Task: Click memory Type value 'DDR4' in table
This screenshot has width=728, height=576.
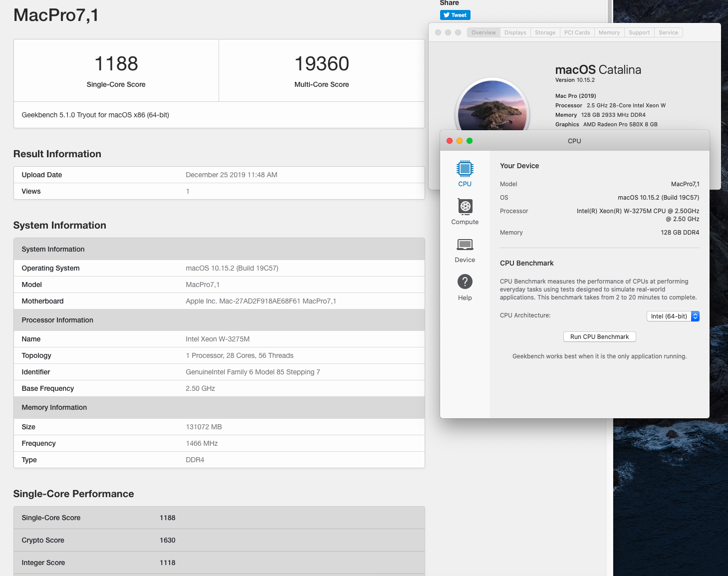Action: click(x=195, y=460)
